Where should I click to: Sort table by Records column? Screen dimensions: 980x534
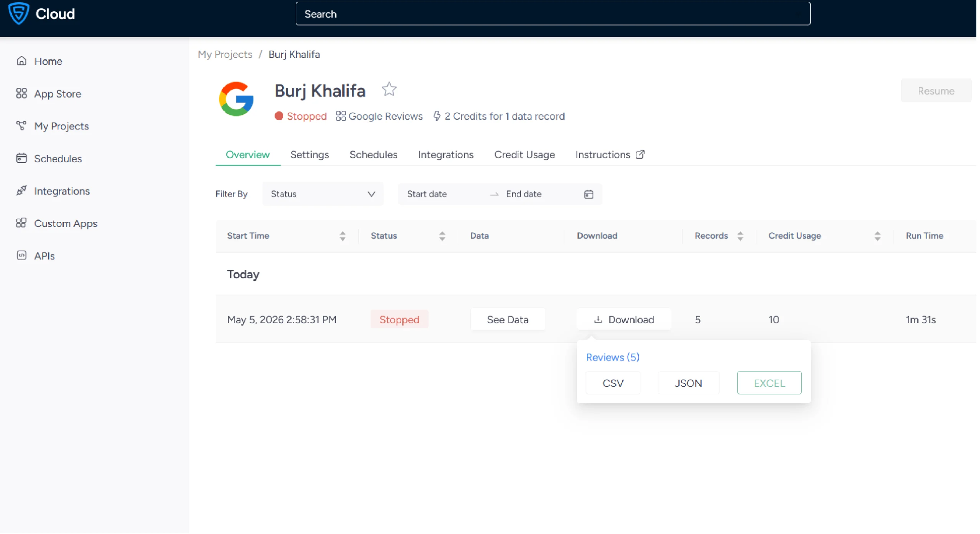(740, 236)
